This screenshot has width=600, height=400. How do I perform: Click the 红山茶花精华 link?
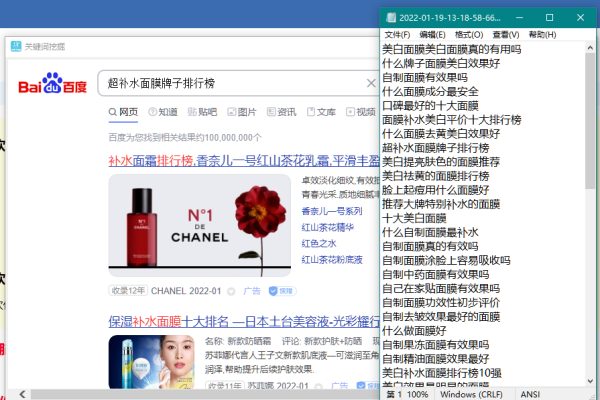click(x=328, y=227)
